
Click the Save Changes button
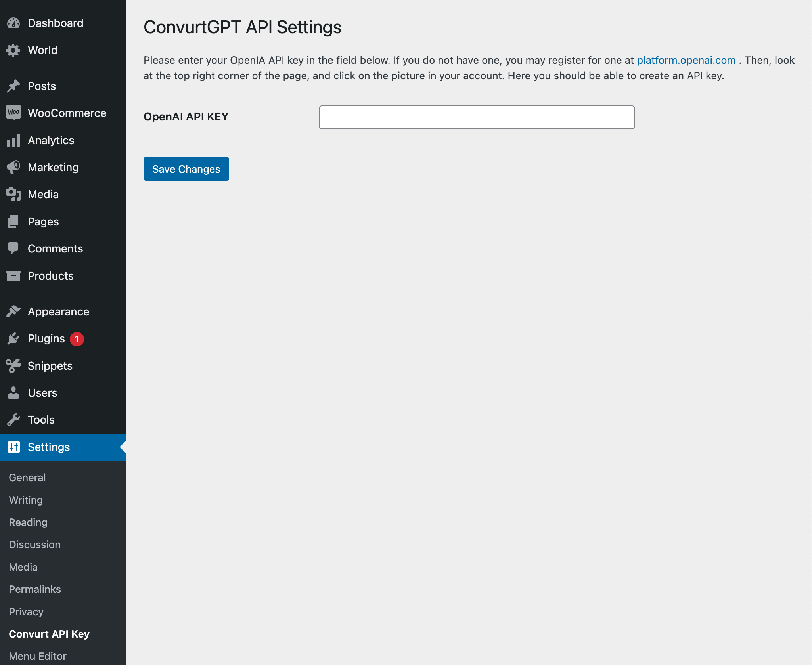point(186,169)
